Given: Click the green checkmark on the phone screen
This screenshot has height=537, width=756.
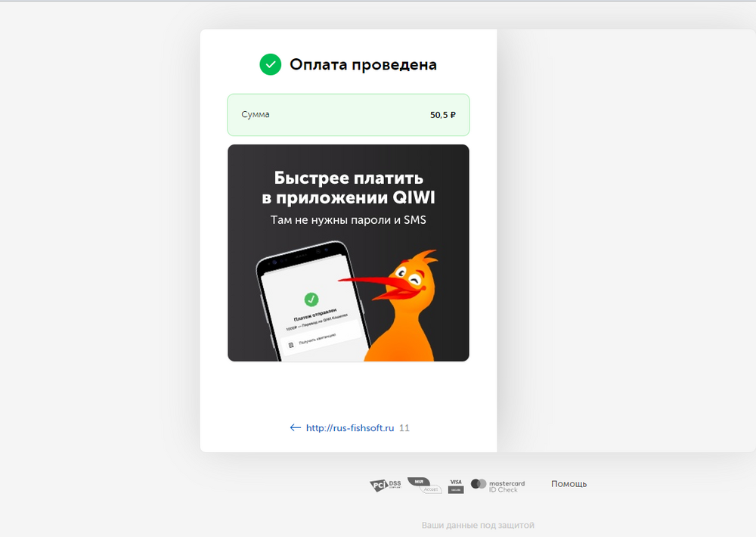Looking at the screenshot, I should click(311, 299).
